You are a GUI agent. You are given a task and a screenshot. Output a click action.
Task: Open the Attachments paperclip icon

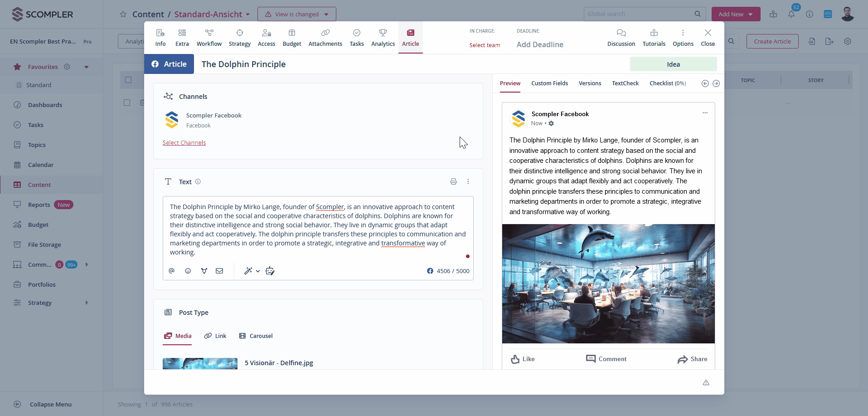pyautogui.click(x=325, y=33)
